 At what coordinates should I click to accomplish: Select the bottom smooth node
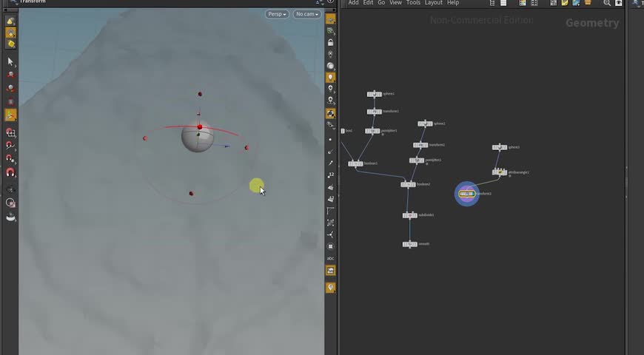[x=409, y=244]
